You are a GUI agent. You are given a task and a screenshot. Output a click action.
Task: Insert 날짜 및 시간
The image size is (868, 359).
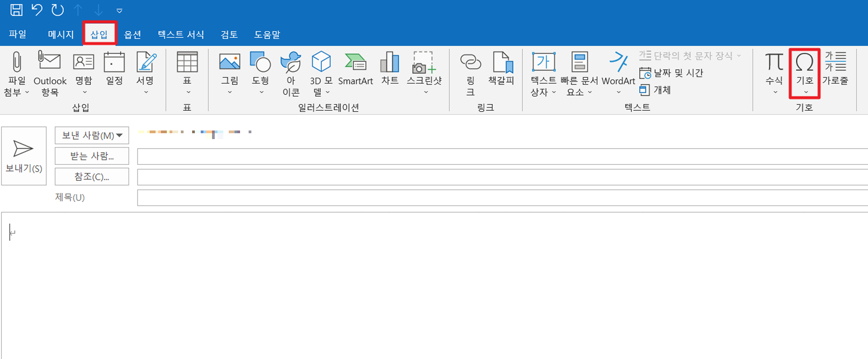(671, 73)
